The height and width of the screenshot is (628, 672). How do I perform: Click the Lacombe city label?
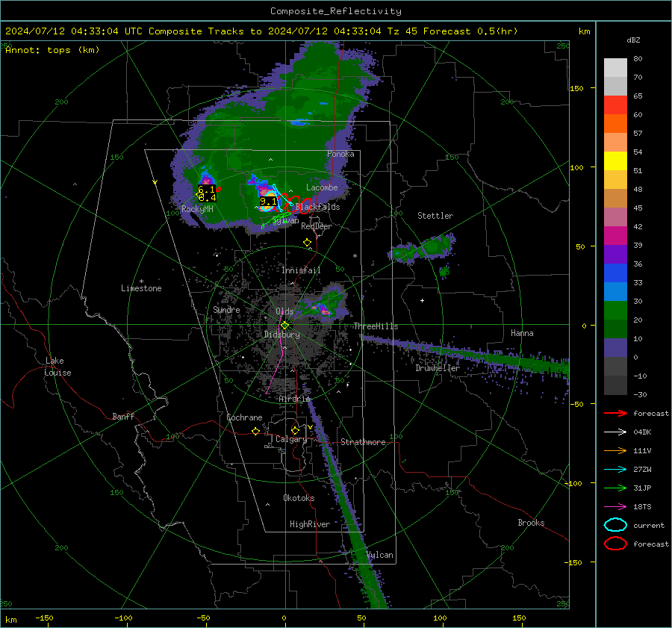(x=322, y=187)
